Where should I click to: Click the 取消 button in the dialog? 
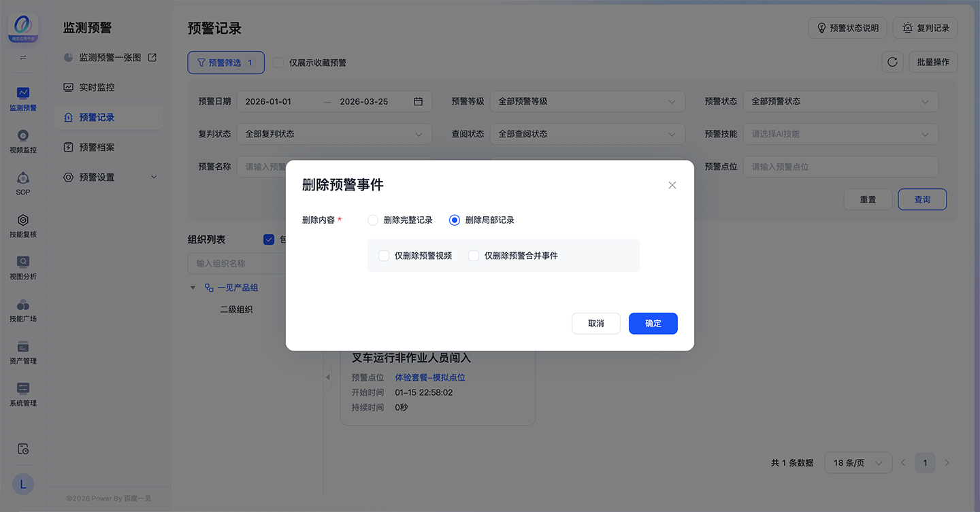click(x=596, y=324)
